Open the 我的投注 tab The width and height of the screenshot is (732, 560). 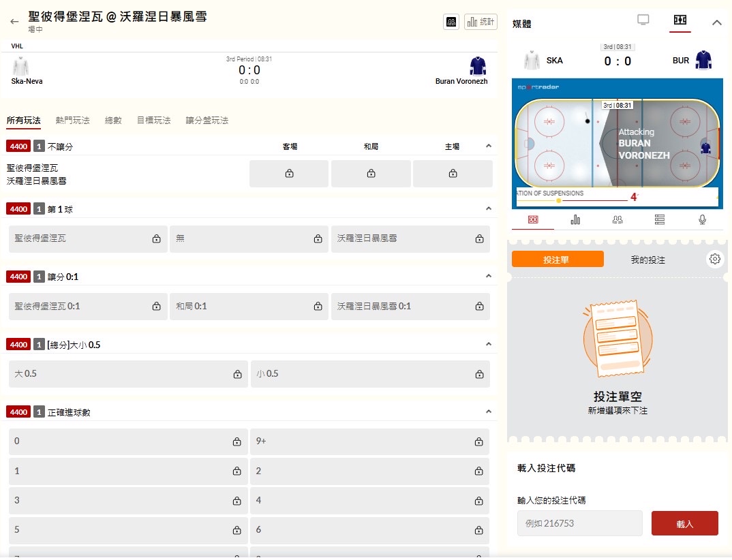coord(647,260)
